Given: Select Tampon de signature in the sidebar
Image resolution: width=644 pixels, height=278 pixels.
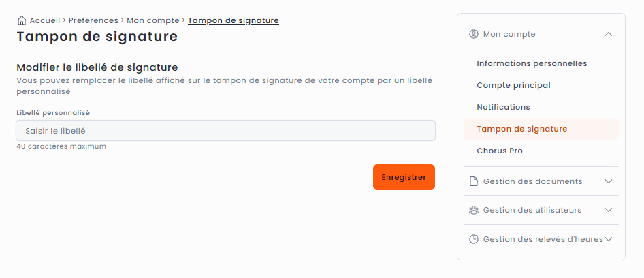Looking at the screenshot, I should 521,129.
